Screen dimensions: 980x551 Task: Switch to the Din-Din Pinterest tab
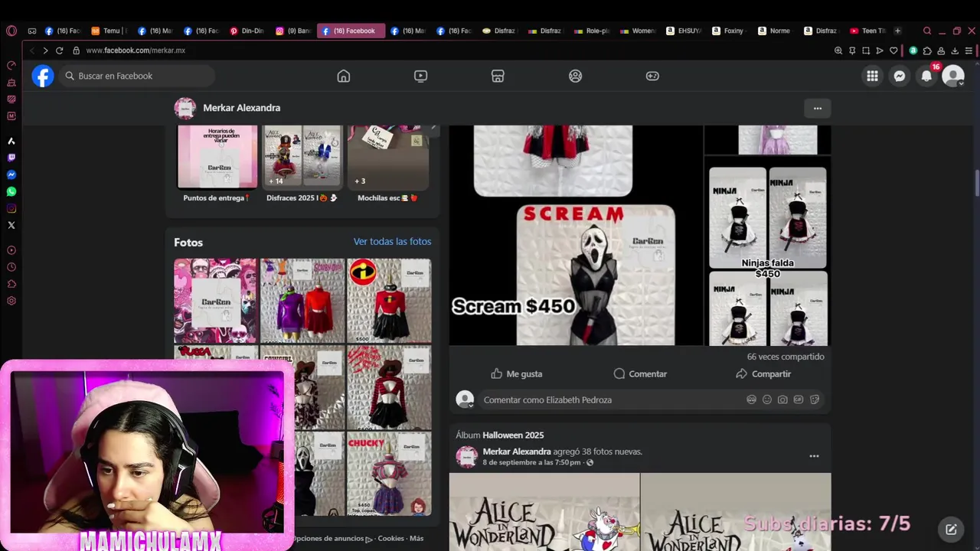[x=247, y=31]
